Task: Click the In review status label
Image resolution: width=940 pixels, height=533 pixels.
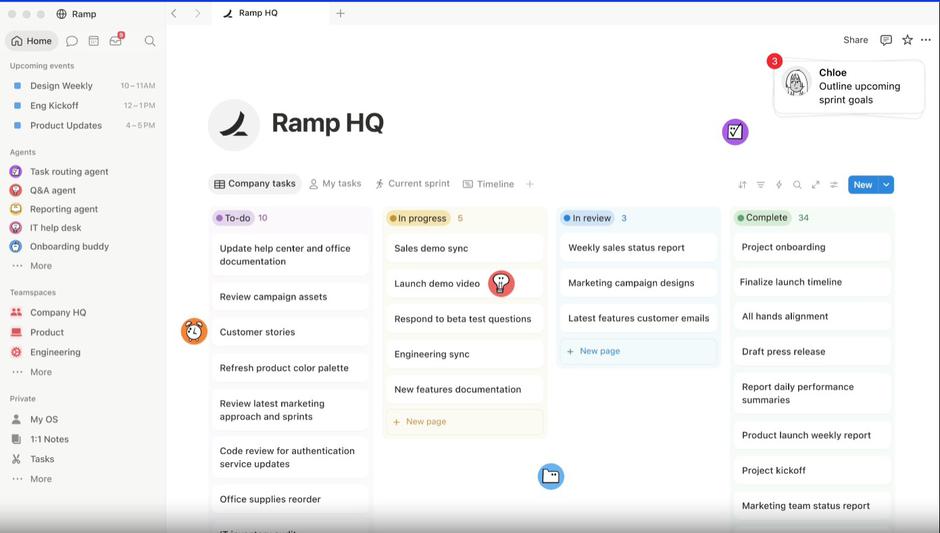Action: point(588,218)
